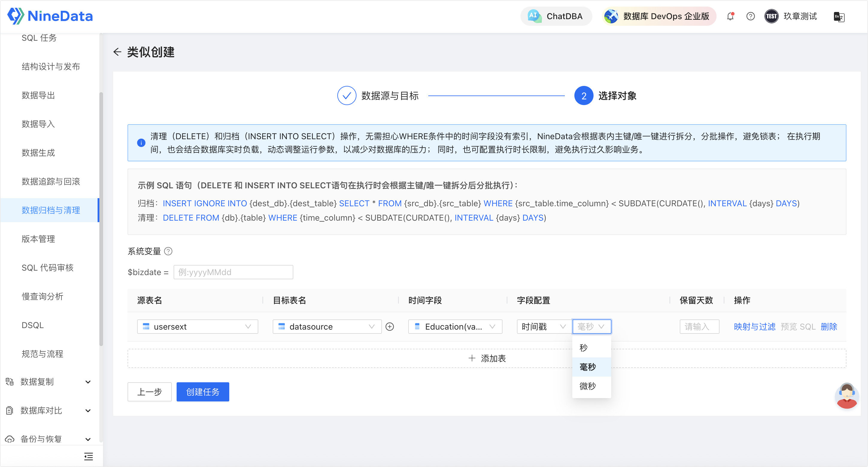
Task: Click the sidebar vertical scrollbar
Action: pos(101,219)
